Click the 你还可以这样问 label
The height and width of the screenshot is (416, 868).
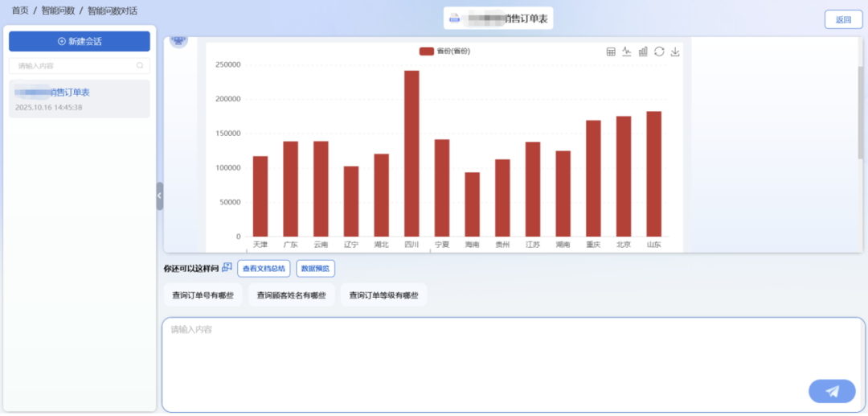[x=191, y=269]
